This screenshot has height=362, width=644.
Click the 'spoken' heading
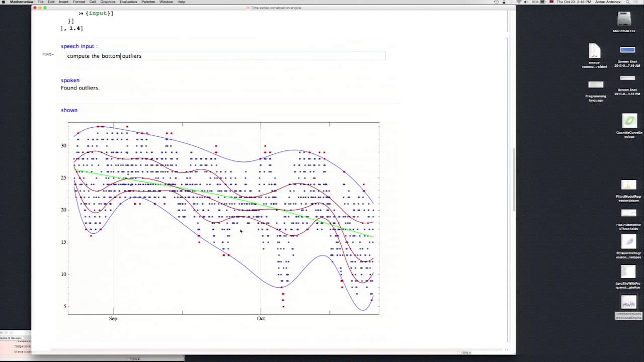pyautogui.click(x=70, y=80)
